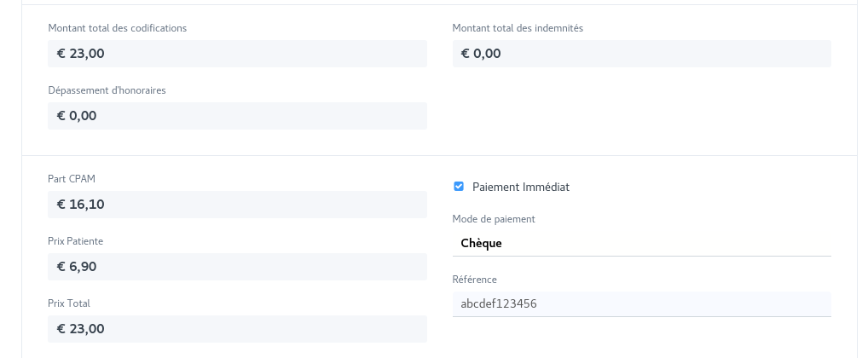
Task: Click the "Prix Total" label
Action: pos(69,303)
